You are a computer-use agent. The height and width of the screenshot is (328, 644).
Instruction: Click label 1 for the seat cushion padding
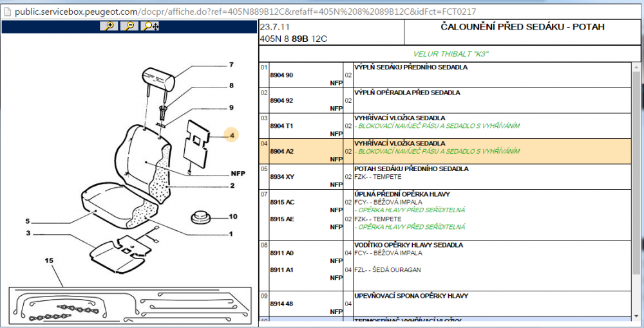click(x=231, y=233)
